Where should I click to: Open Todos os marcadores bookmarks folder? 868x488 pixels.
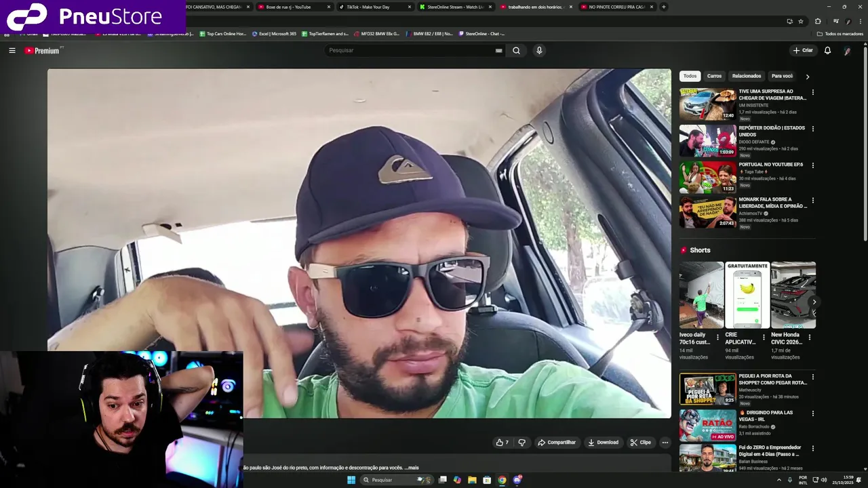[840, 33]
